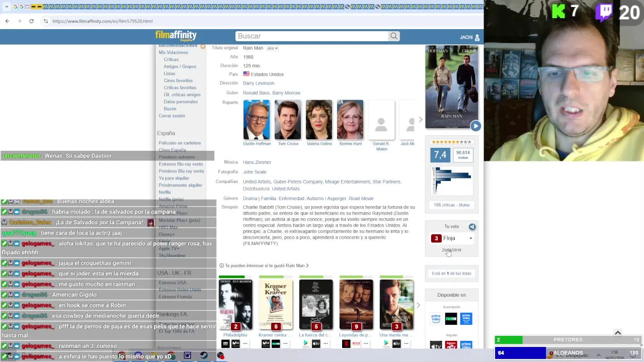The width and height of the screenshot is (644, 362).
Task: Play the Rain Man trailer button
Action: 475,126
